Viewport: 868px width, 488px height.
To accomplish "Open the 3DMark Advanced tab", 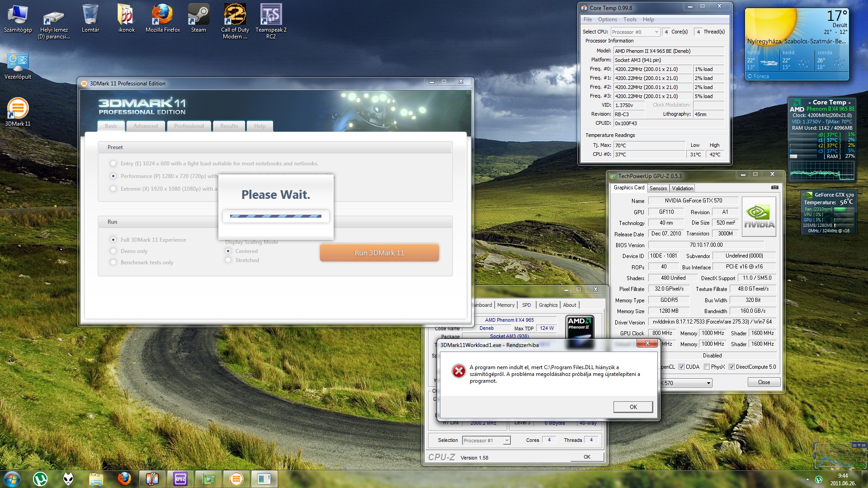I will 146,126.
